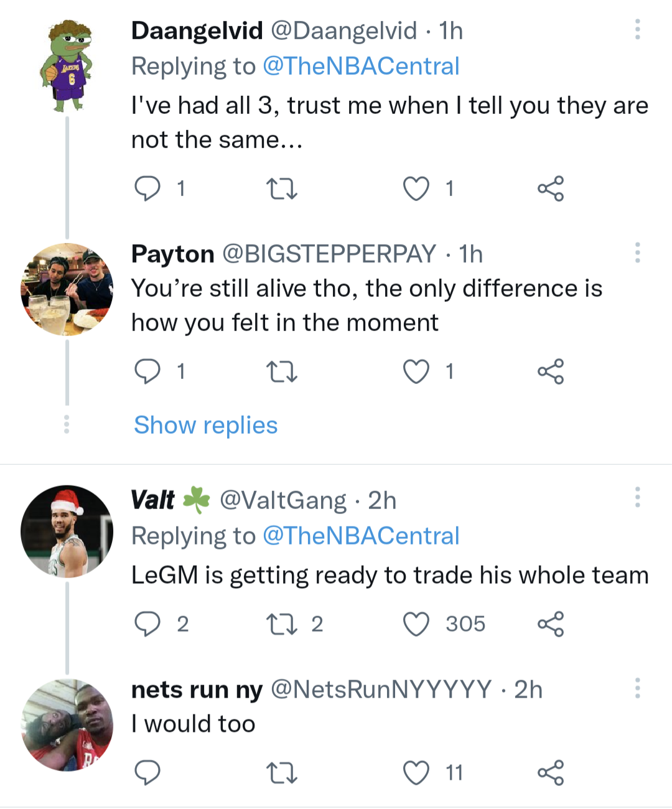This screenshot has width=672, height=809.
Task: Like Daangelvid's tweet
Action: [416, 188]
